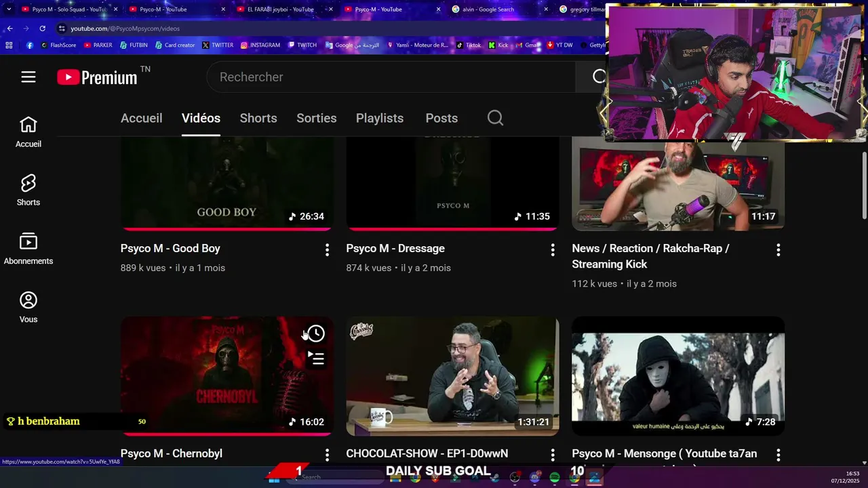Viewport: 868px width, 488px height.
Task: Switch to the Shorts channel tab
Action: pos(258,118)
